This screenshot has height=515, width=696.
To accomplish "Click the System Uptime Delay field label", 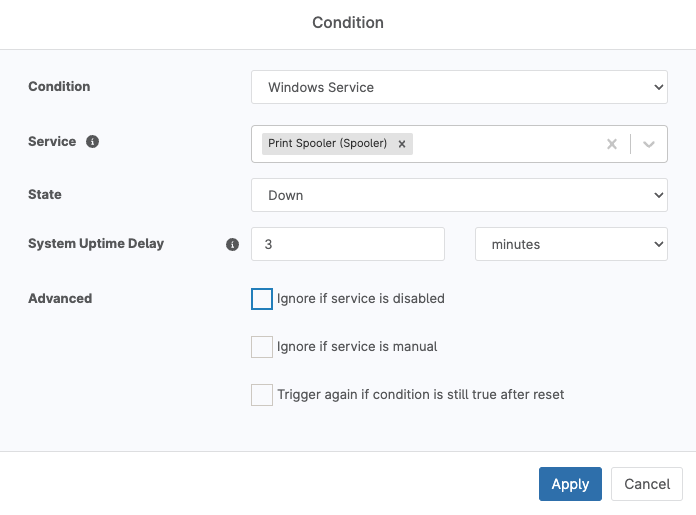I will point(96,243).
